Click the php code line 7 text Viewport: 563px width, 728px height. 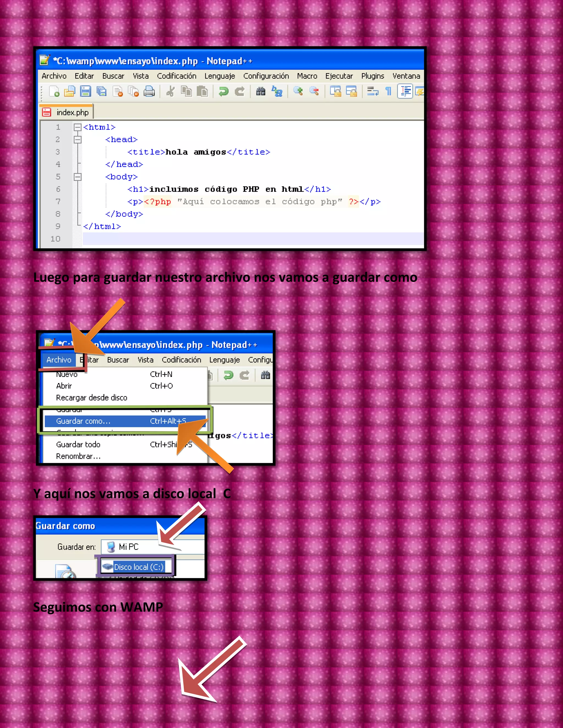254,201
